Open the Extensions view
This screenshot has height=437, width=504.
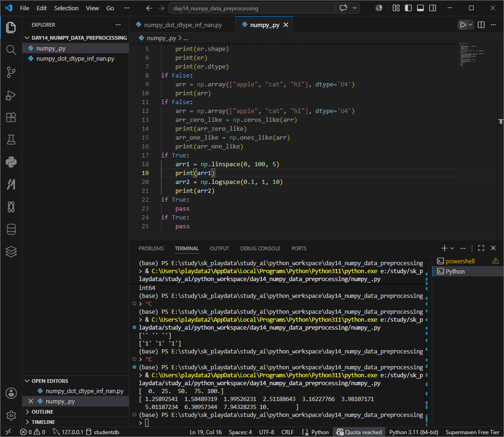click(x=11, y=117)
